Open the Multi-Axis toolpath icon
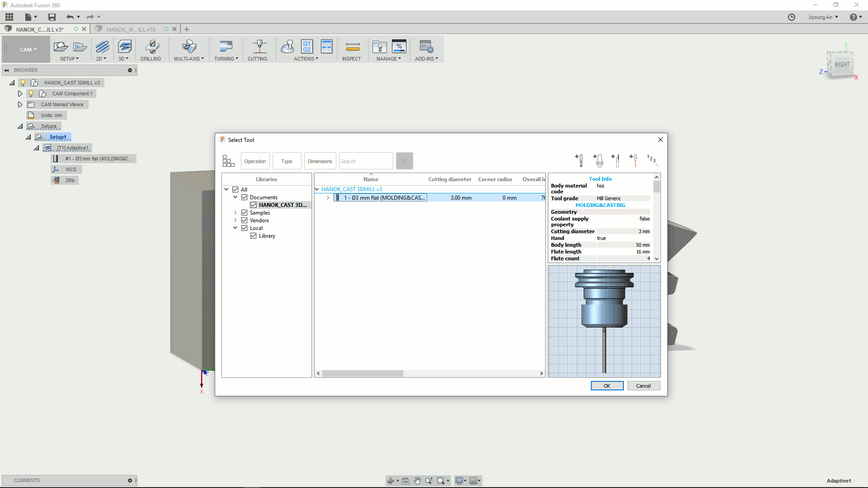The height and width of the screenshot is (488, 868). pos(189,47)
